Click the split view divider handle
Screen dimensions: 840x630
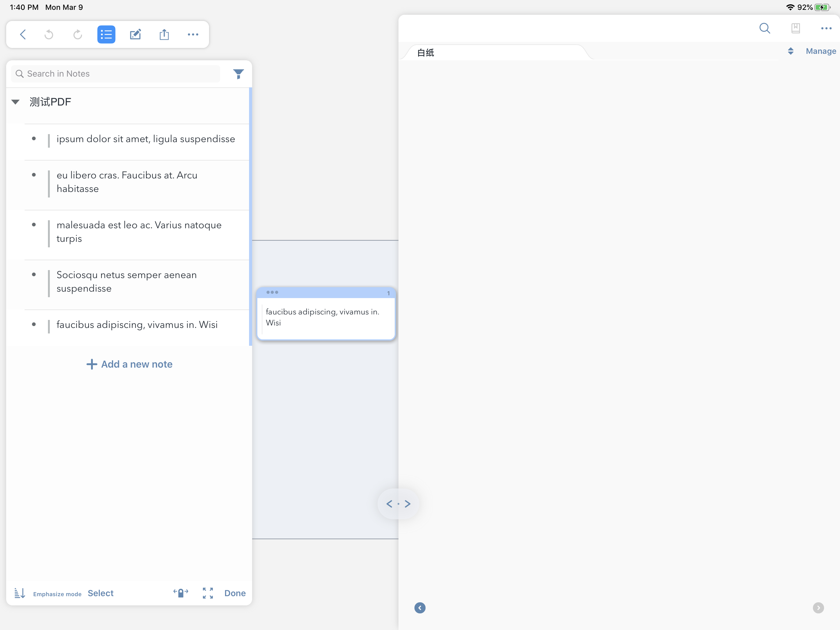398,504
